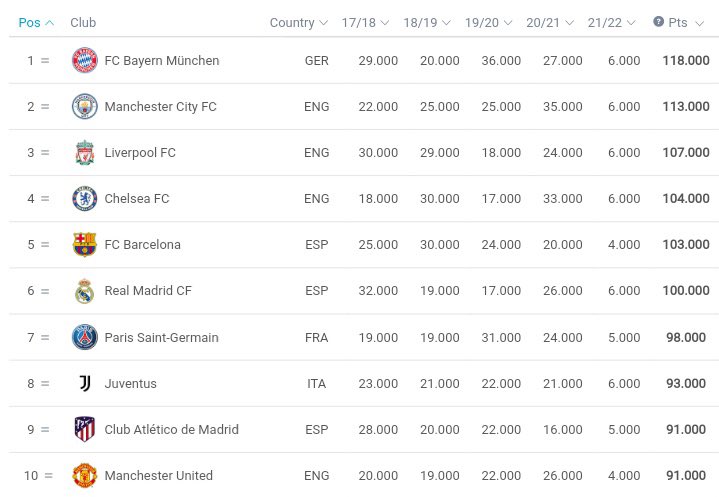Select the Club column header
Screen dimensions: 719x497
pyautogui.click(x=83, y=22)
